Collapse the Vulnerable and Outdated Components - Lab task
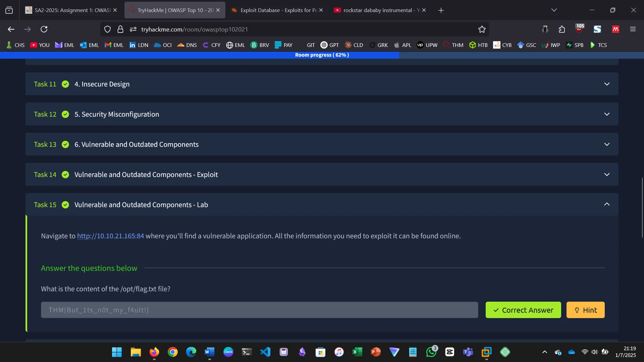644x362 pixels. [x=606, y=204]
